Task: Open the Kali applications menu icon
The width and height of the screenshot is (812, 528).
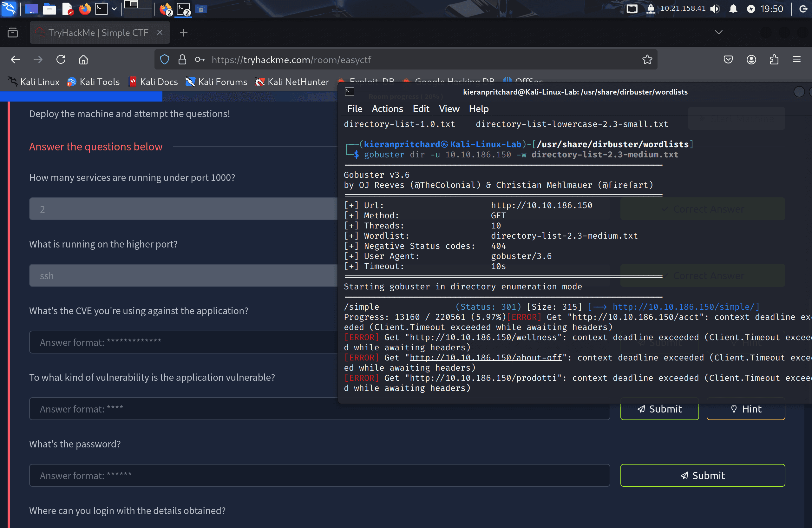Action: [9, 9]
